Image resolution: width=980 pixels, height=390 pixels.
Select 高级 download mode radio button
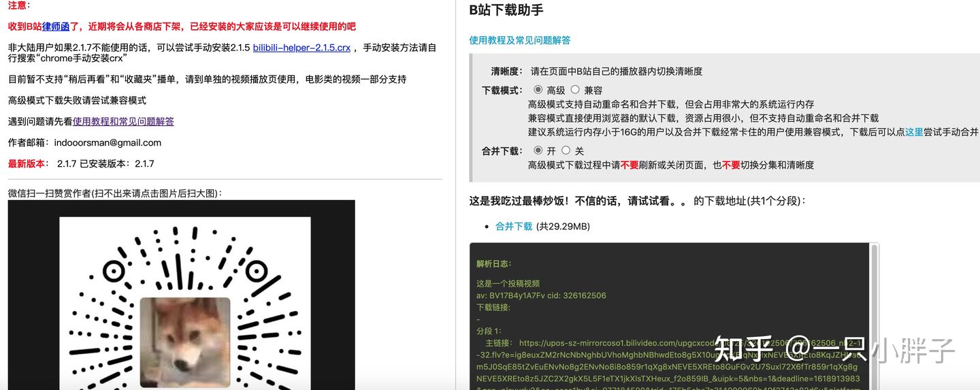(x=538, y=89)
